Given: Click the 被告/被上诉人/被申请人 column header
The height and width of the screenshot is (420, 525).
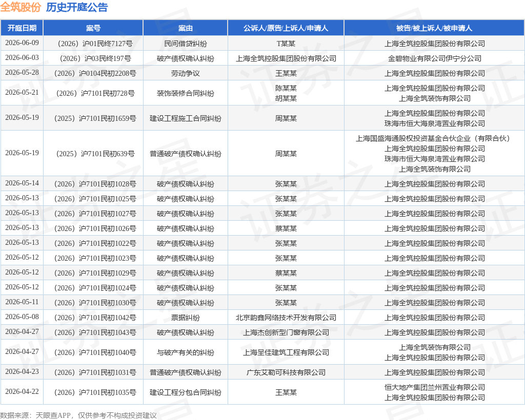Looking at the screenshot, I should click(434, 28).
